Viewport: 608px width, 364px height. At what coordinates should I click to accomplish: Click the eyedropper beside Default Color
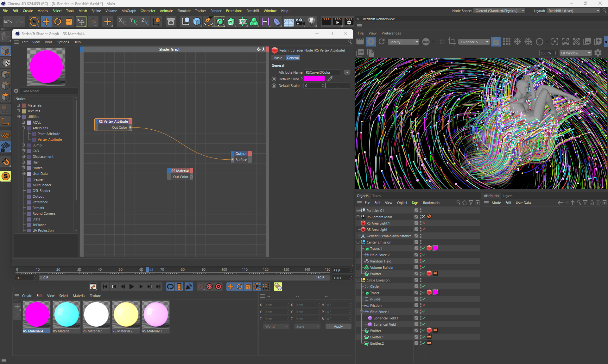click(x=330, y=79)
